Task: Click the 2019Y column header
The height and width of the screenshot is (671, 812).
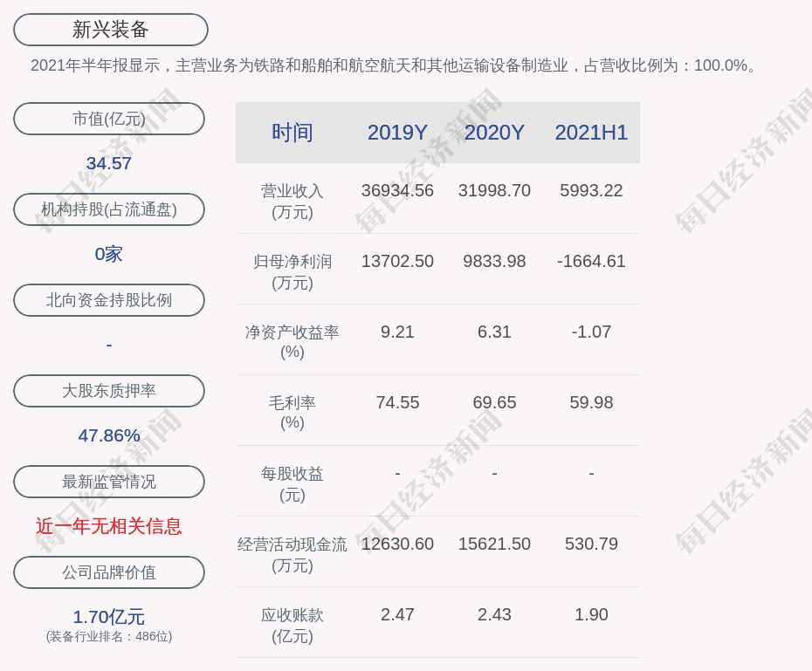Action: pos(397,133)
